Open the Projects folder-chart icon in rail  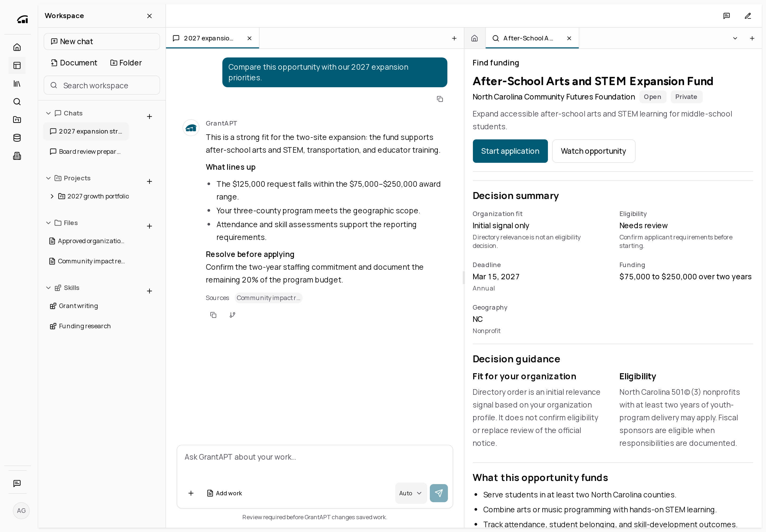point(17,120)
